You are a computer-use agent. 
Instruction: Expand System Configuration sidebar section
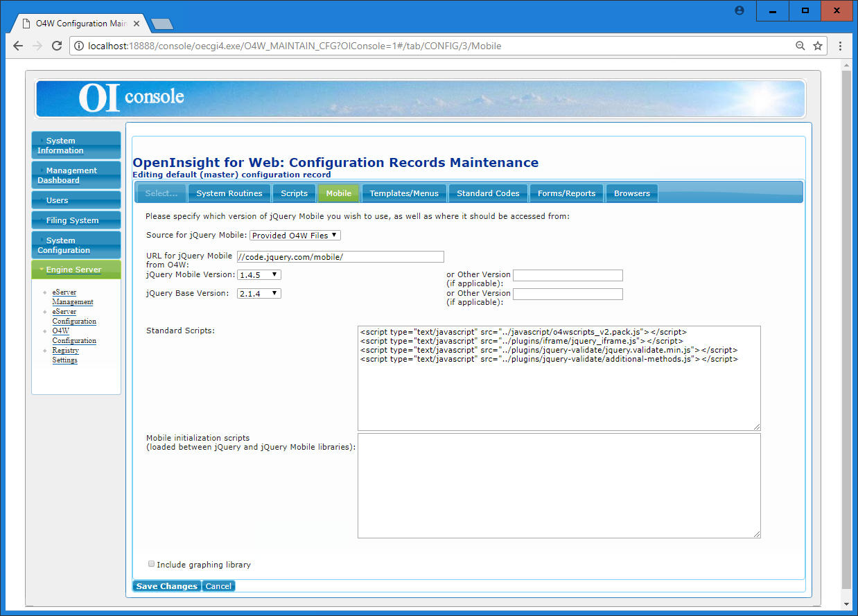pyautogui.click(x=76, y=245)
